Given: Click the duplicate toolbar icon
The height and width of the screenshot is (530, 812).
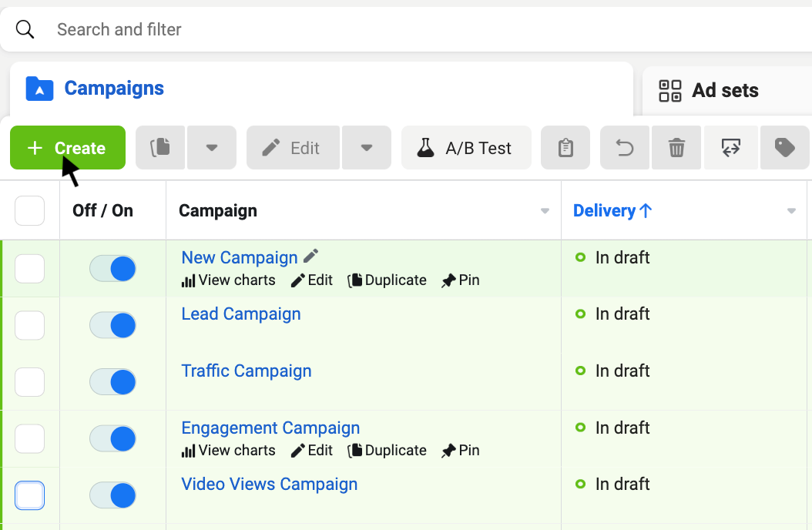Looking at the screenshot, I should 160,148.
